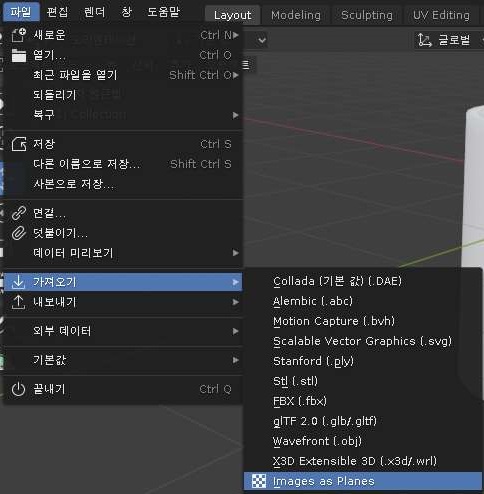Import a Stanford (.ply) file

[363, 361]
